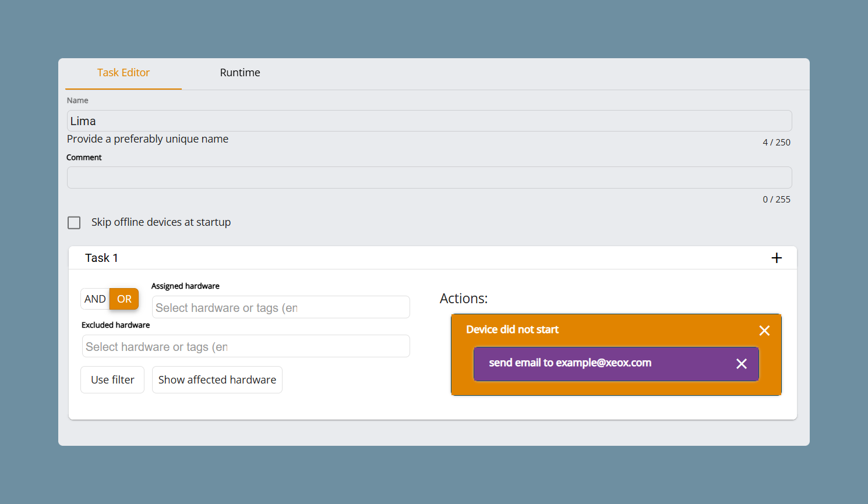Switch to the Runtime tab

tap(240, 73)
